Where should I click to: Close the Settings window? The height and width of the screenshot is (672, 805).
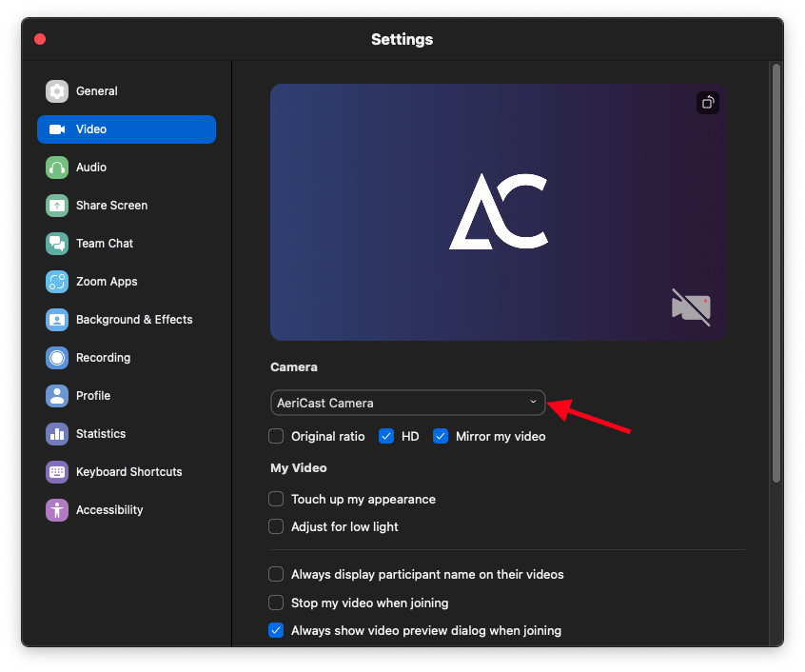(x=40, y=40)
